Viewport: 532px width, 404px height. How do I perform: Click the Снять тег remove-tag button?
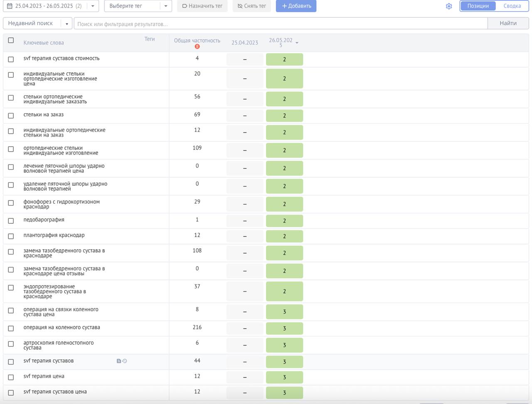tap(252, 6)
